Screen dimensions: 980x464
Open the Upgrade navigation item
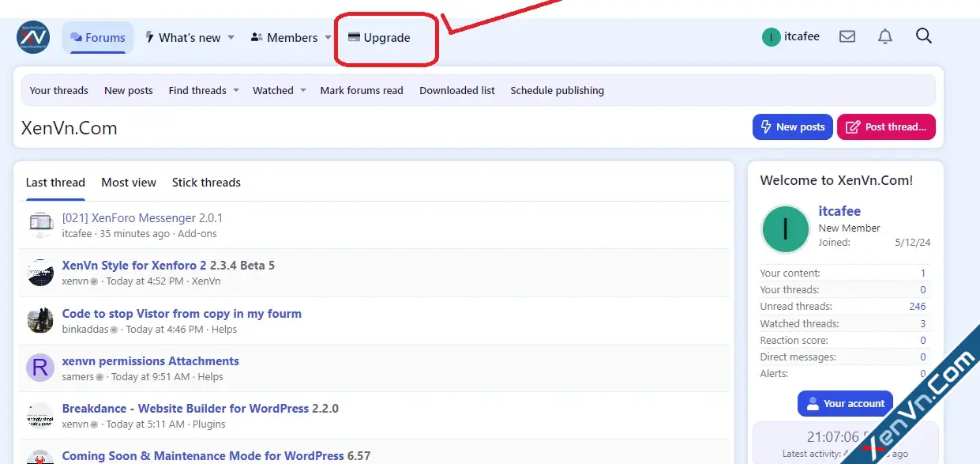pos(379,38)
